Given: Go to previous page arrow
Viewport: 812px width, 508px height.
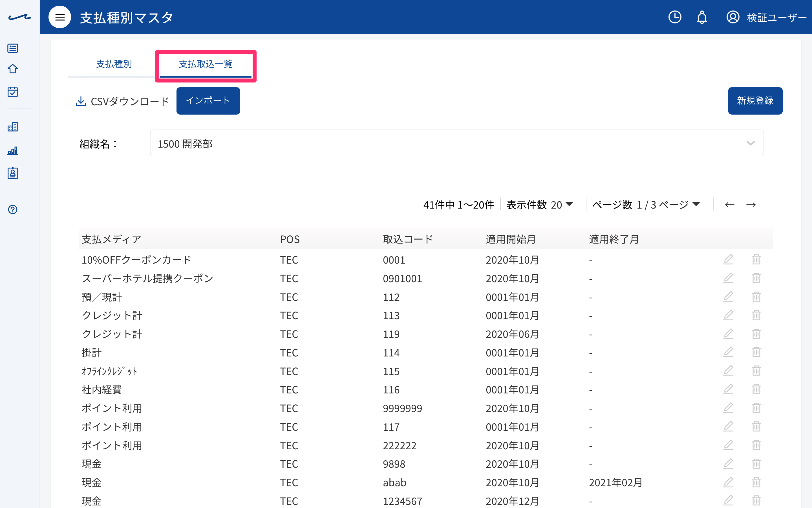Looking at the screenshot, I should tap(729, 205).
